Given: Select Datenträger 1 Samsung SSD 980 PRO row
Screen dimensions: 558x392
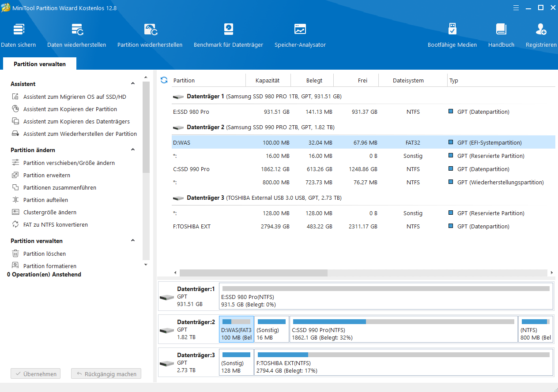Looking at the screenshot, I should 363,96.
